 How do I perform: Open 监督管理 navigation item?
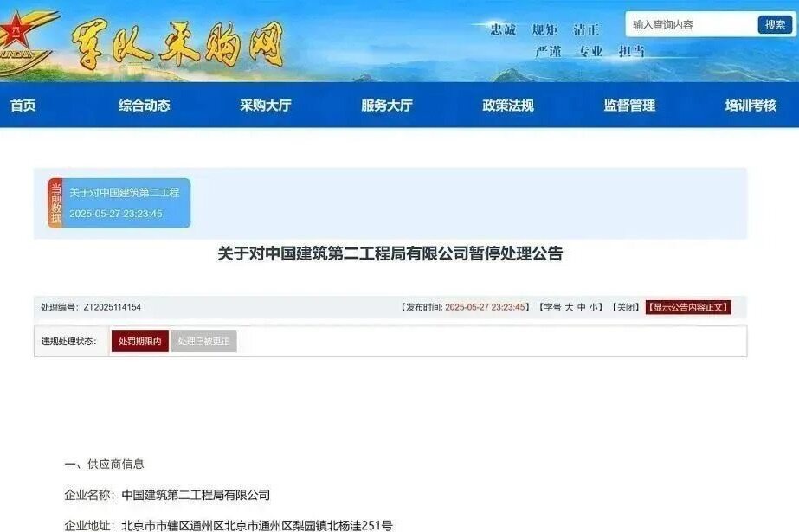[629, 106]
